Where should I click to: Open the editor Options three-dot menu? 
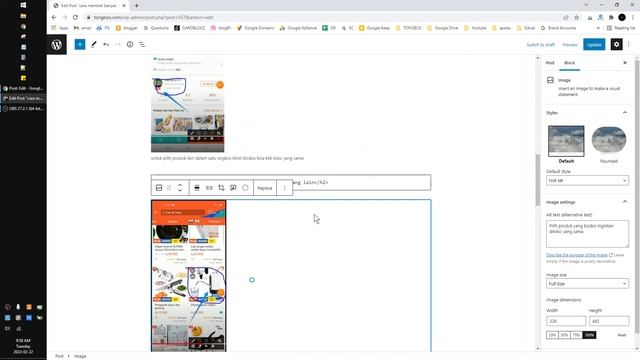tap(629, 44)
